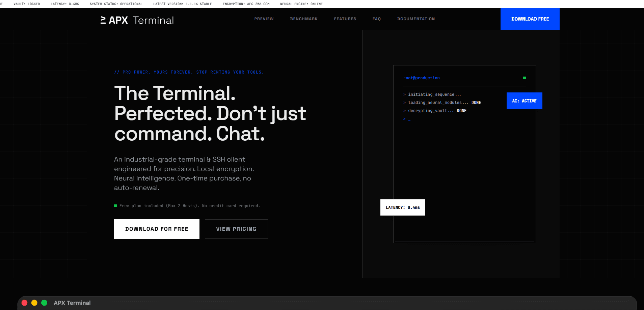644x310 pixels.
Task: Click the APX Terminal logo icon
Action: click(103, 20)
